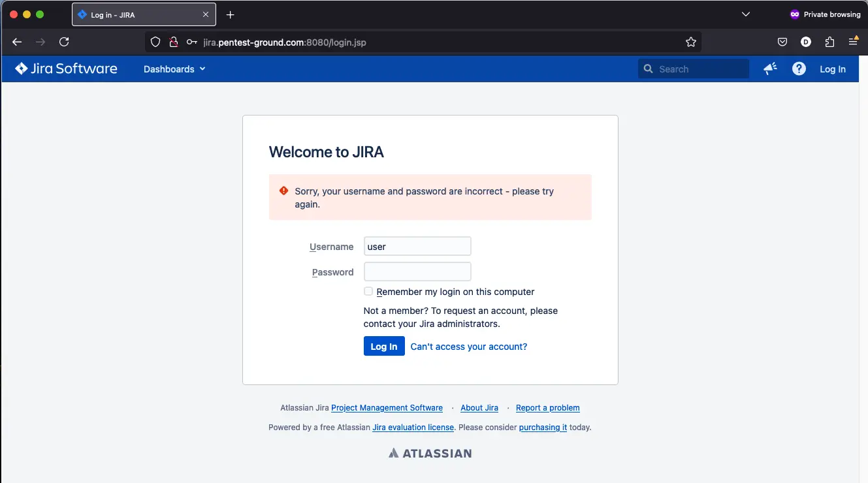Open the purchasing it link

coord(543,428)
